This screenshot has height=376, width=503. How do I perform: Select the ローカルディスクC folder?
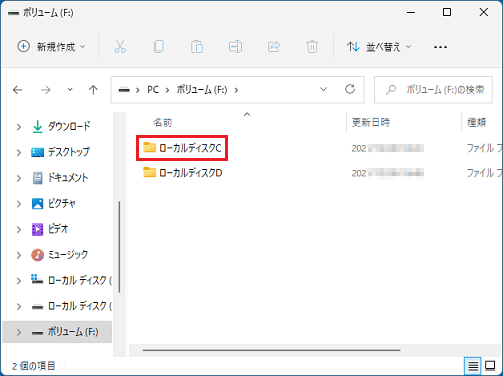tap(182, 148)
